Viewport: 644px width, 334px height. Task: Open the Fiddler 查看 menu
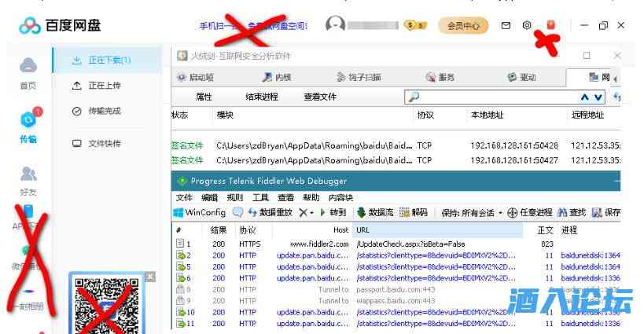tap(286, 198)
